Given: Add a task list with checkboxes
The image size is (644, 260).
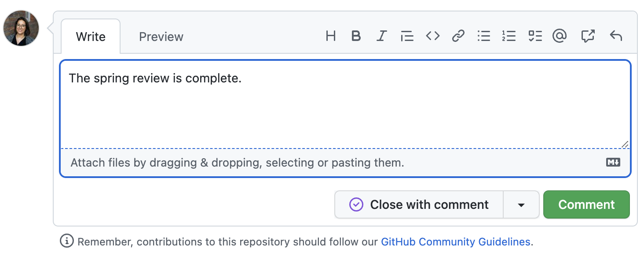Looking at the screenshot, I should [x=535, y=36].
